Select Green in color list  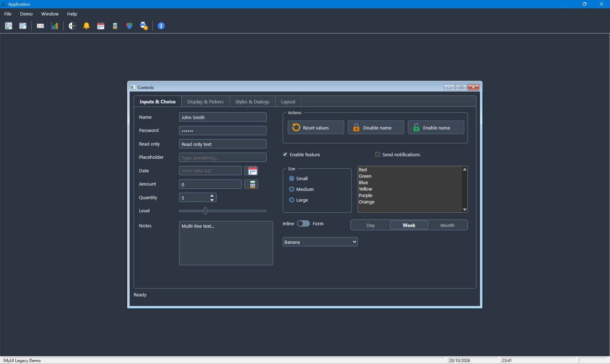point(409,176)
